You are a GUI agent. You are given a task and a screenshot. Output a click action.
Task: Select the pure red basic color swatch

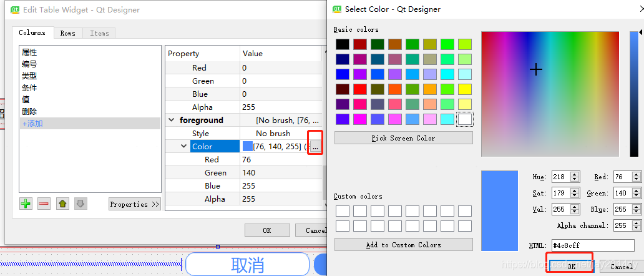[x=360, y=89]
